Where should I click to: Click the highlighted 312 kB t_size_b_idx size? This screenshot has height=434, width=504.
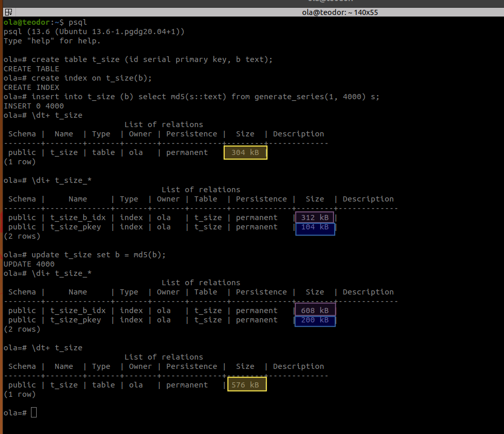pos(314,218)
